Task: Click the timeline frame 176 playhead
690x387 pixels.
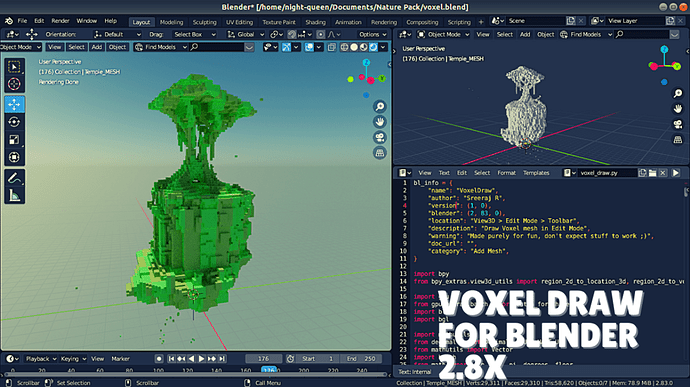Action: (x=269, y=370)
